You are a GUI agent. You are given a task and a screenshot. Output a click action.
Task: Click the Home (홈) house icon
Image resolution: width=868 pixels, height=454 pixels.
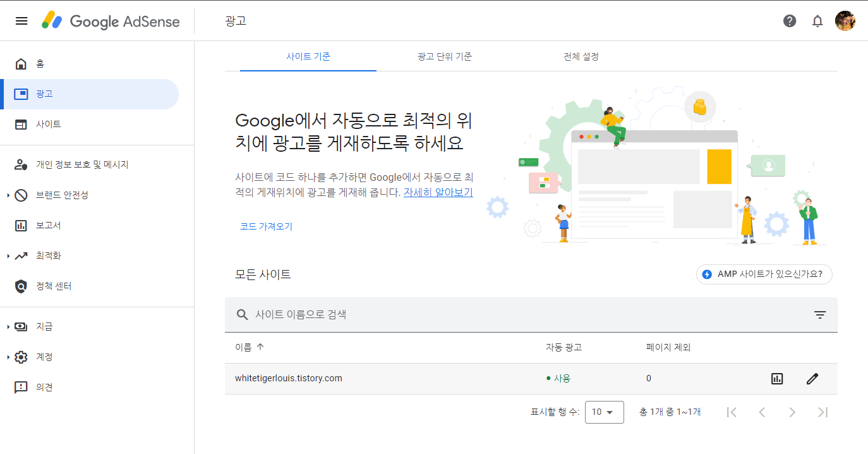(x=21, y=64)
